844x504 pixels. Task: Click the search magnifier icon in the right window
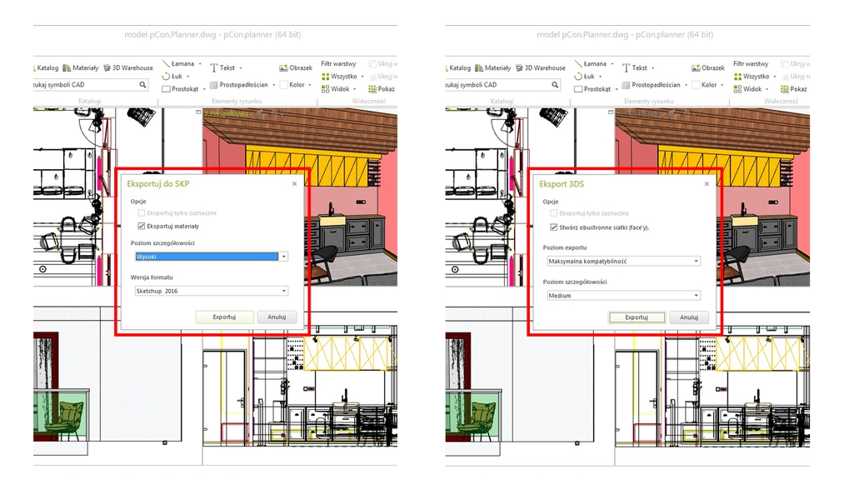(x=555, y=85)
